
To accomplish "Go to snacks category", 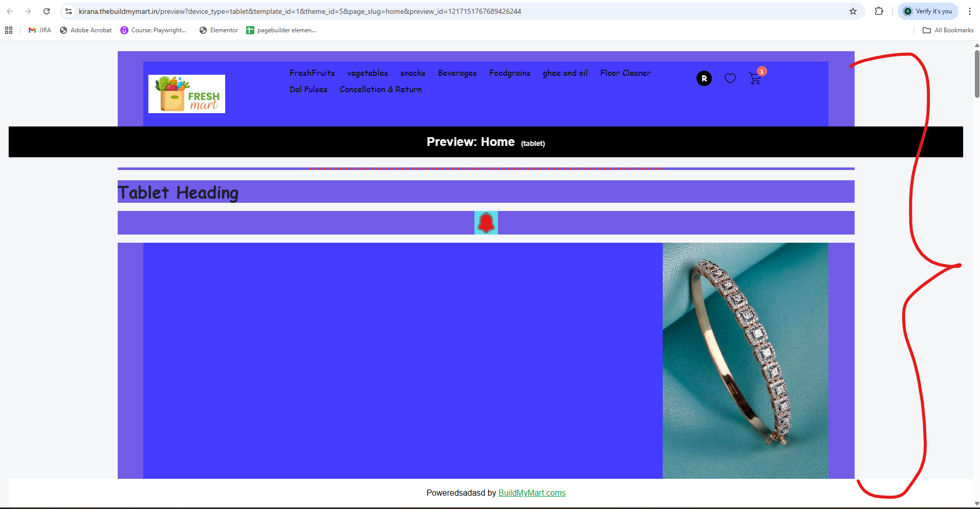I will click(x=413, y=73).
